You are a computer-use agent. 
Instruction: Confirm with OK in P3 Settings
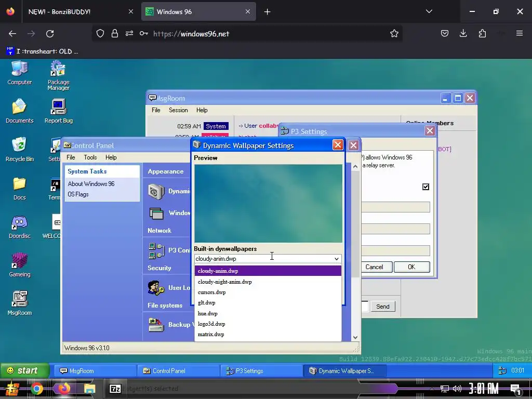pyautogui.click(x=411, y=267)
